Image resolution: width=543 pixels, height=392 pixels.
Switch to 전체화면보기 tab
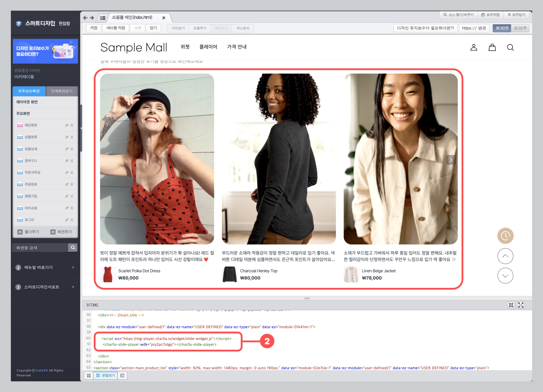point(62,91)
